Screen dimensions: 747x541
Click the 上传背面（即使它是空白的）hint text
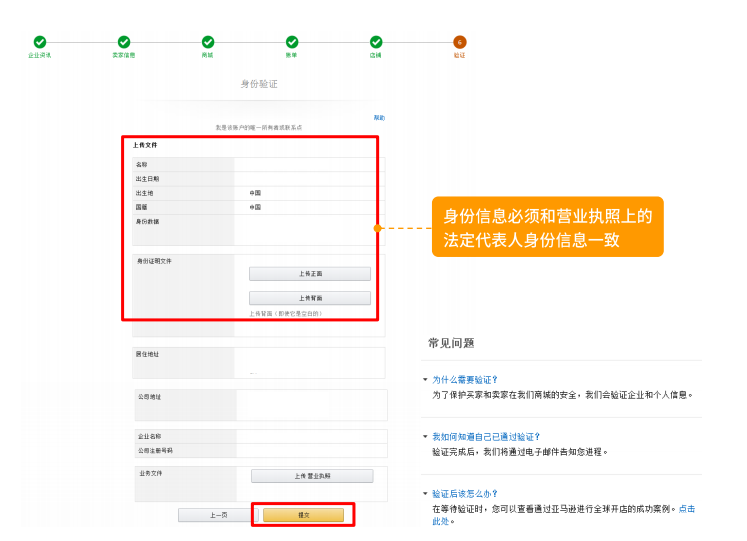pyautogui.click(x=286, y=313)
